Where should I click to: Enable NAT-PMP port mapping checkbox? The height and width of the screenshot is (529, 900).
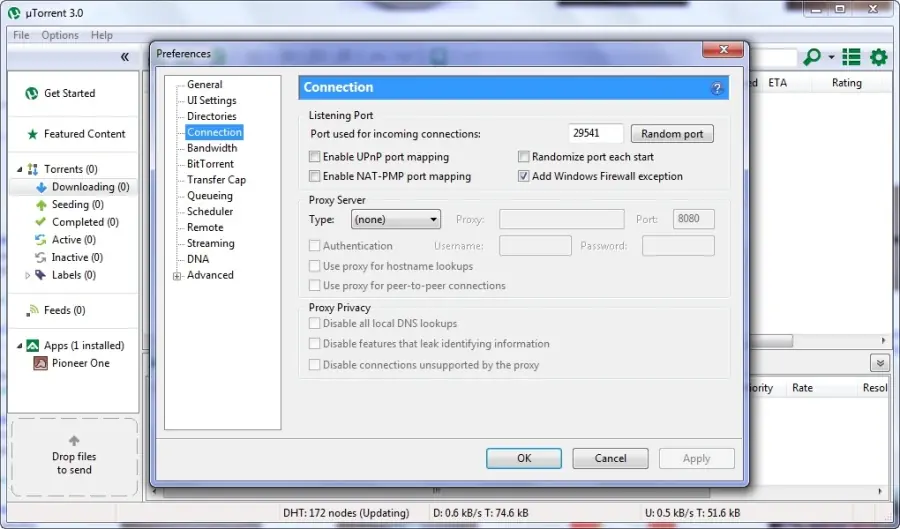[315, 176]
